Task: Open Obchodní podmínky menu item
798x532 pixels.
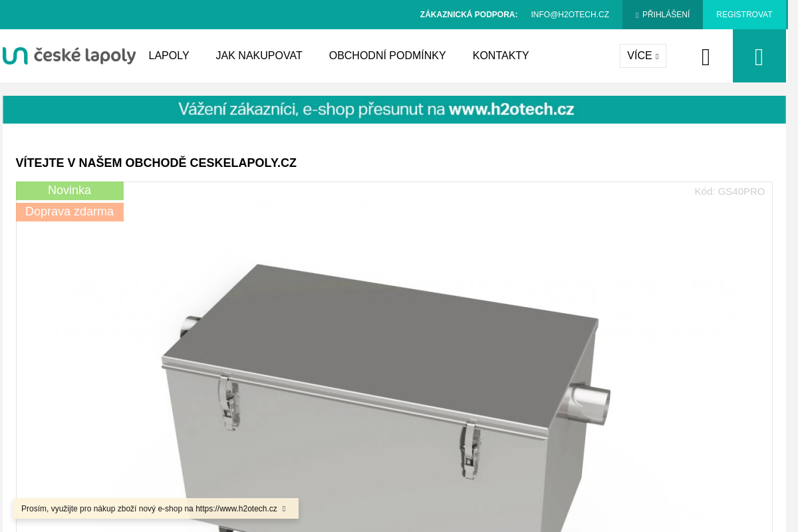Action: coord(387,56)
